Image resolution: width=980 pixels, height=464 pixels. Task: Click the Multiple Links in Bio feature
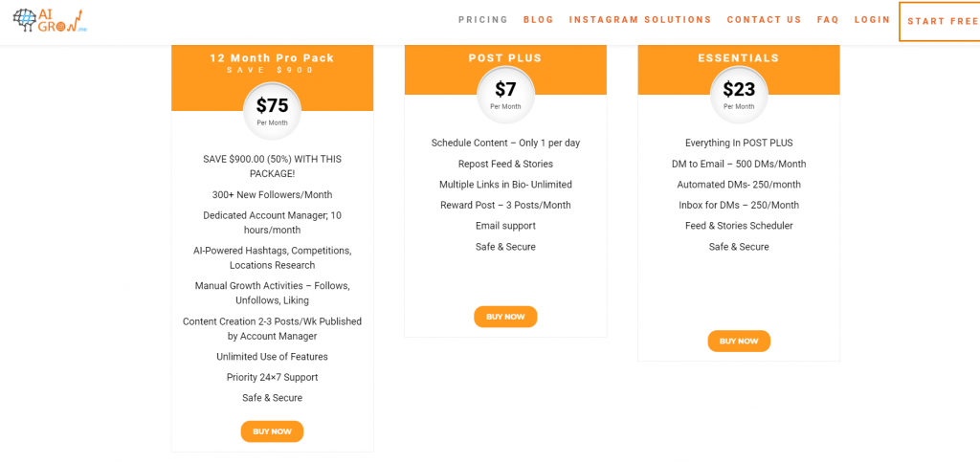click(x=505, y=185)
